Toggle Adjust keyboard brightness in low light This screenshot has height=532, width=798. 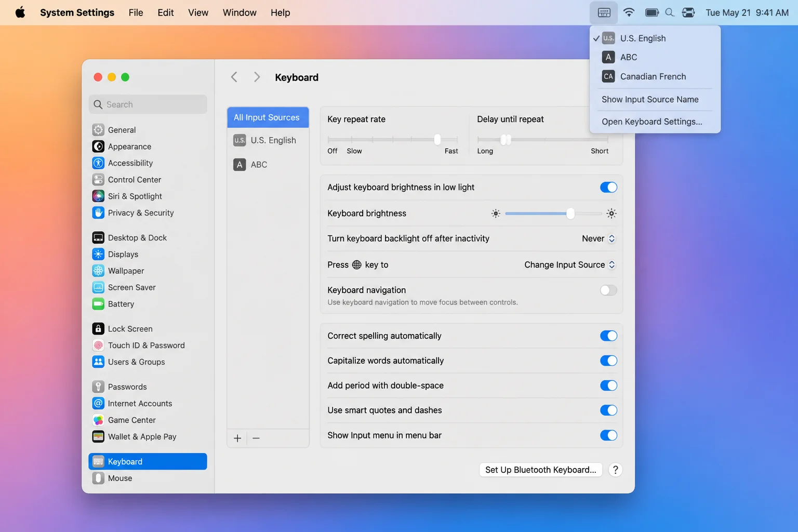pyautogui.click(x=608, y=188)
